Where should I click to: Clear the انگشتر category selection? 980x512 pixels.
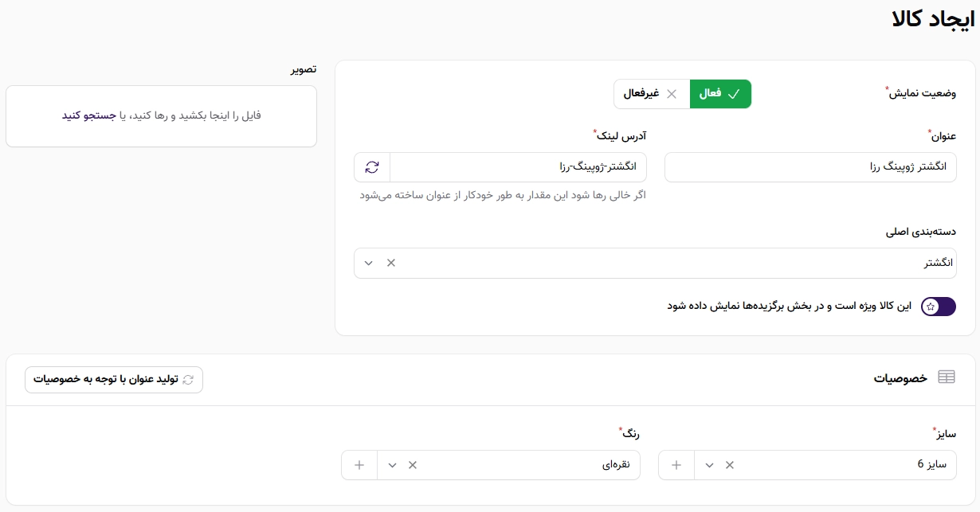coord(390,263)
